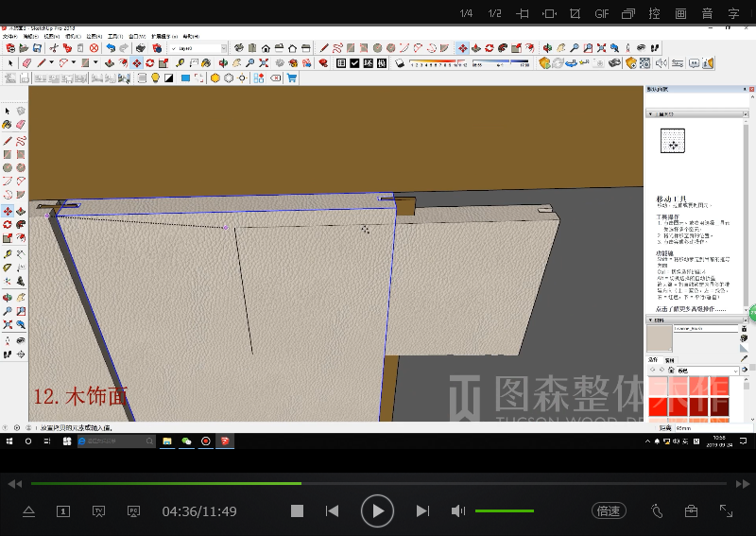Image resolution: width=756 pixels, height=536 pixels.
Task: Click the Undo arrow icon
Action: tap(111, 48)
